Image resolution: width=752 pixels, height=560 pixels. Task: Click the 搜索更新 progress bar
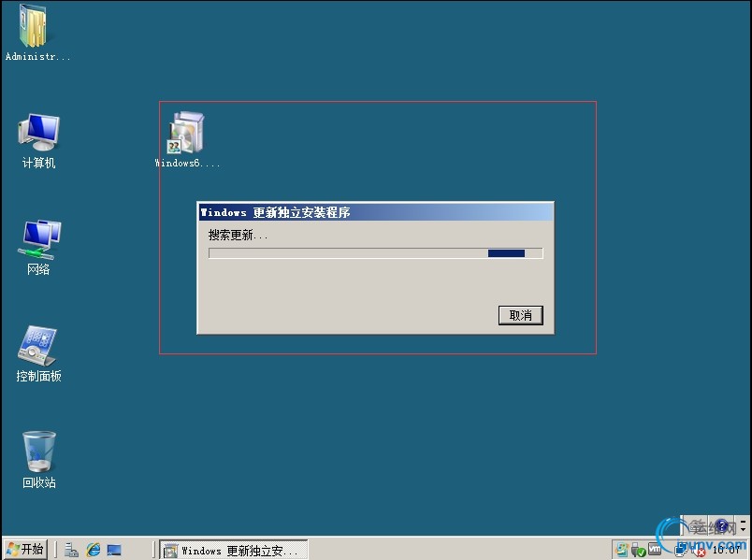point(375,253)
